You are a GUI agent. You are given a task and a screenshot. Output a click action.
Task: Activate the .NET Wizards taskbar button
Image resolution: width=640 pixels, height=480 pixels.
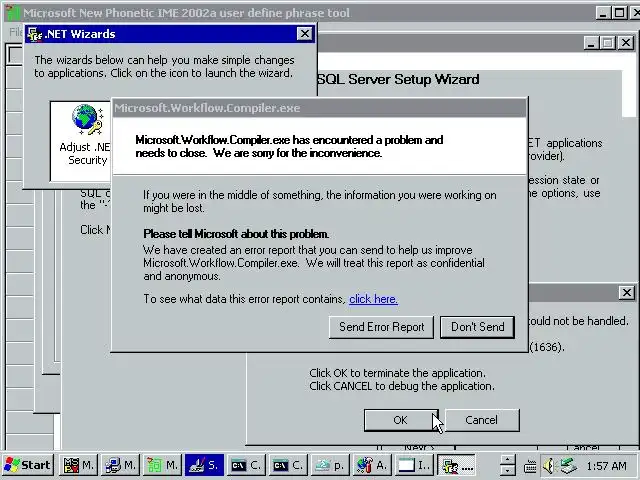coord(457,465)
